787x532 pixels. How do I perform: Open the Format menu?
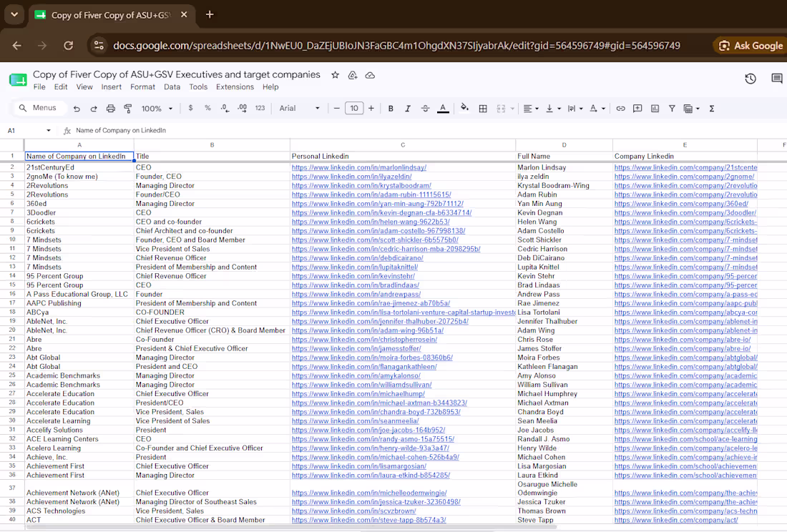point(142,87)
